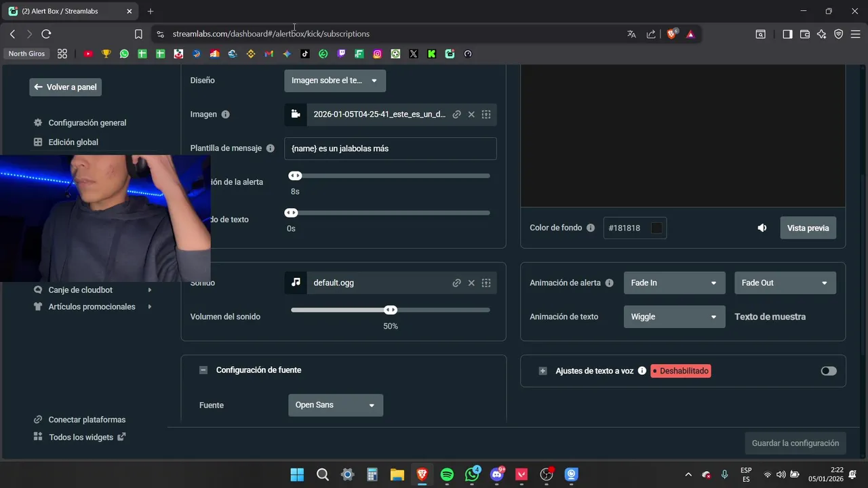Bookmark this page icon
868x488 pixels.
[x=138, y=34]
